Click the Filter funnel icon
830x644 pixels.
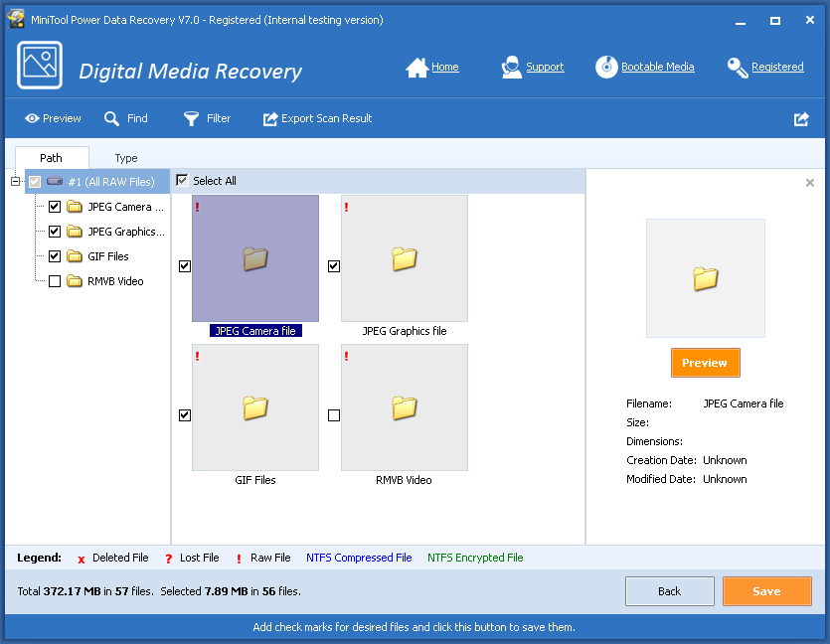pyautogui.click(x=191, y=118)
